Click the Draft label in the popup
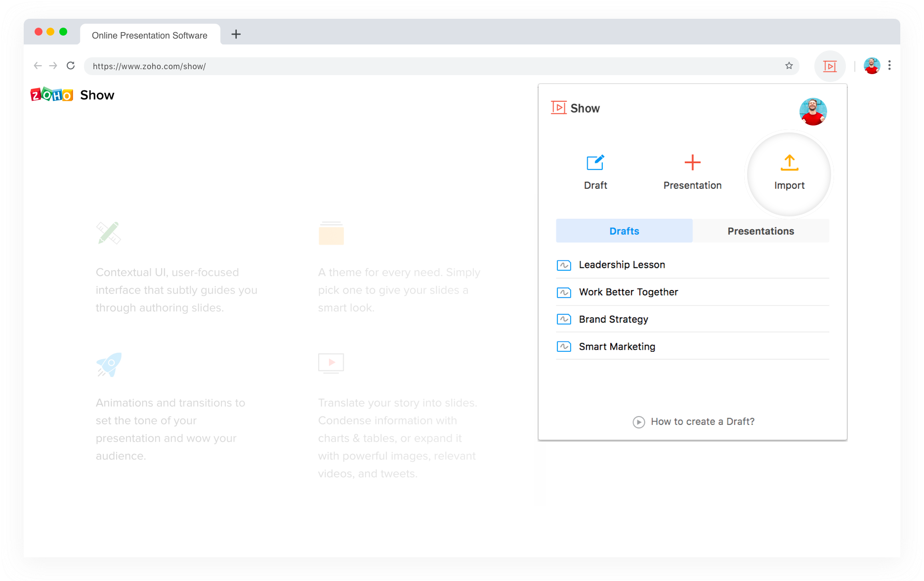924x581 pixels. (595, 185)
